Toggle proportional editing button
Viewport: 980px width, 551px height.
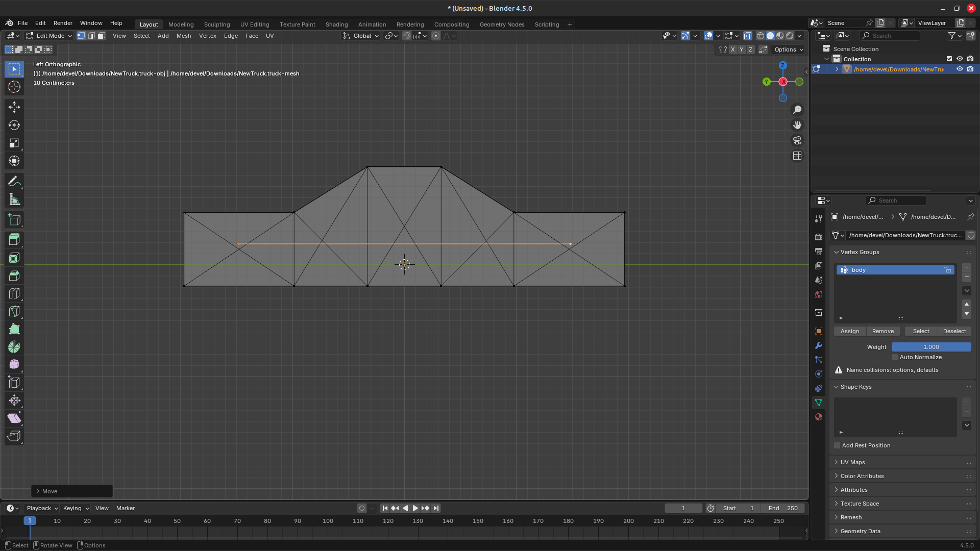click(436, 36)
